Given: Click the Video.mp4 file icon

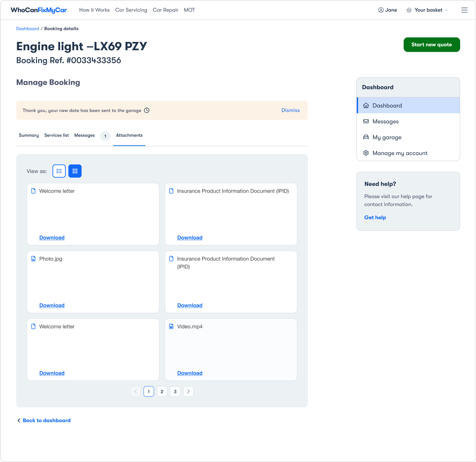Looking at the screenshot, I should coord(171,326).
